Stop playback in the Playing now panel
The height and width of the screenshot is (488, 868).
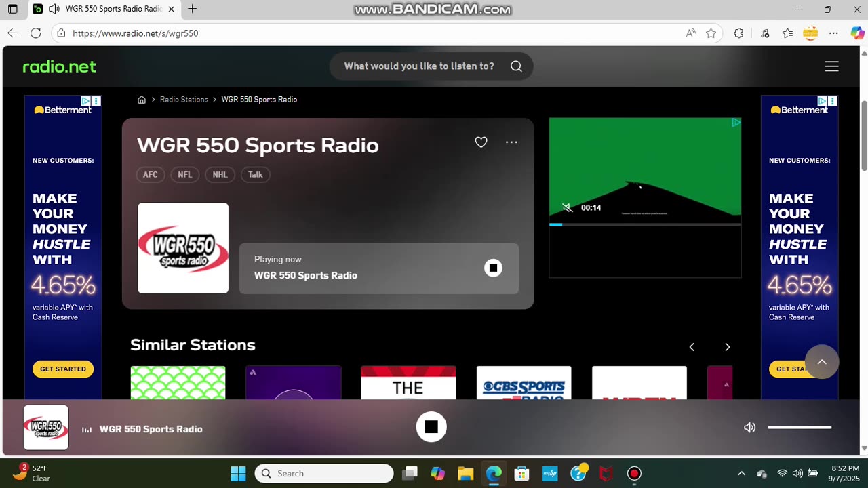[x=493, y=268]
